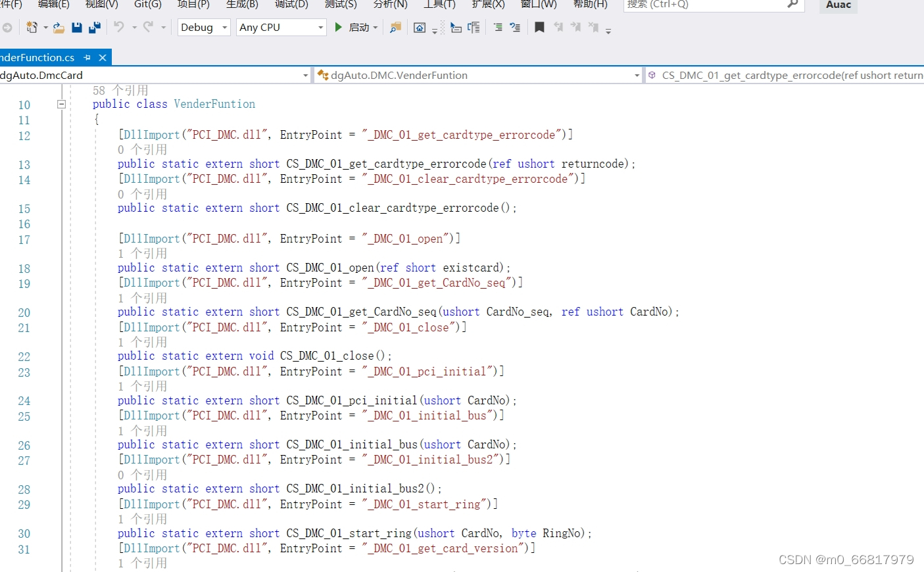Toggle bookmark on current line
Image resolution: width=924 pixels, height=572 pixels.
click(x=539, y=27)
